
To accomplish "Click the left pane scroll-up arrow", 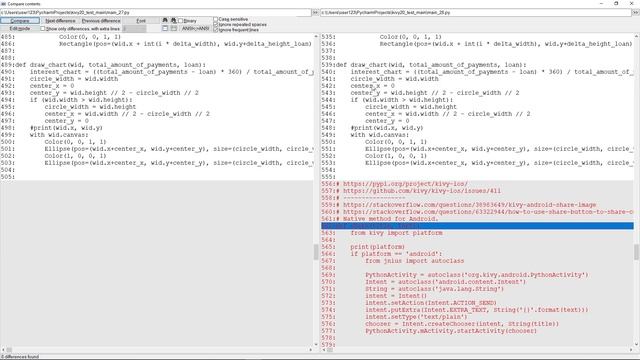I will 316,37.
